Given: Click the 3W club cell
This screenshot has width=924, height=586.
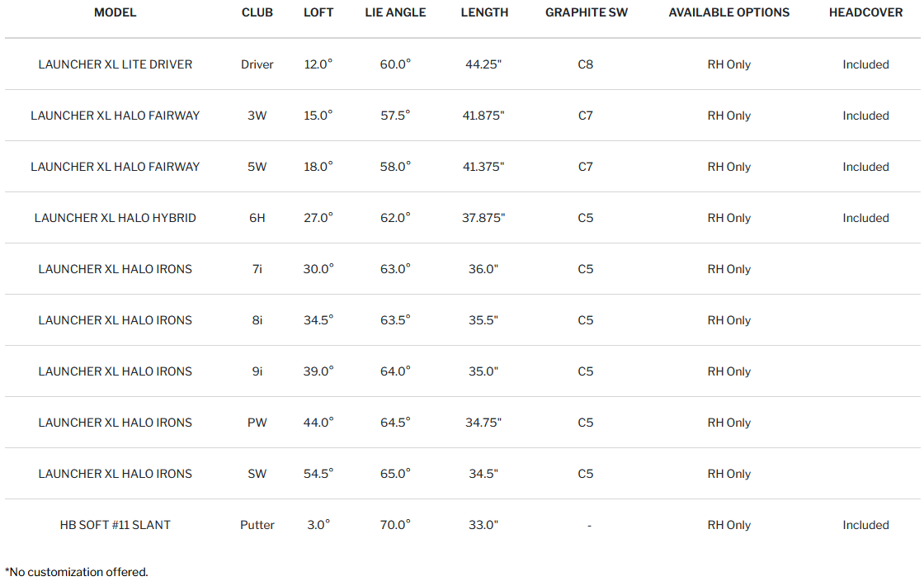Looking at the screenshot, I should point(257,116).
